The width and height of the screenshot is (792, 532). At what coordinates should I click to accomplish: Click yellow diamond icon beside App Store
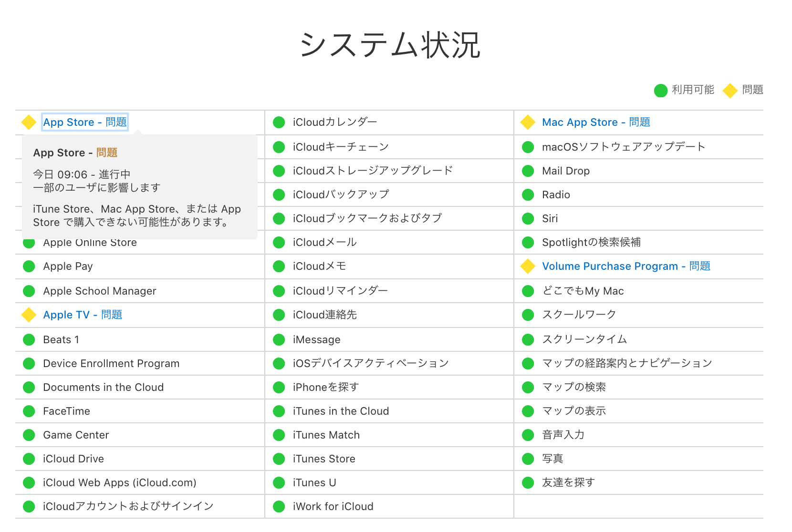coord(29,123)
